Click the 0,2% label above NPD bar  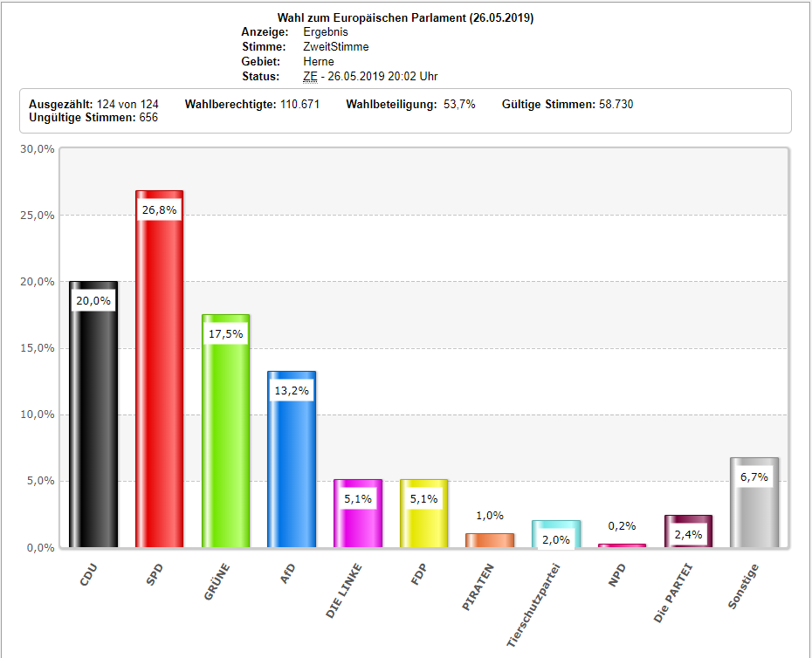pos(622,526)
